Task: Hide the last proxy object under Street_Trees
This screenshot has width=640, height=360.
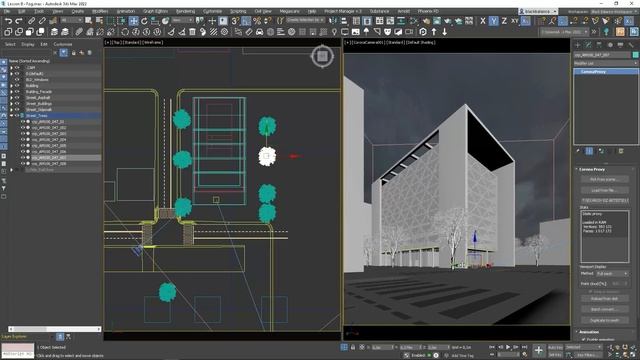Action: tap(23, 163)
